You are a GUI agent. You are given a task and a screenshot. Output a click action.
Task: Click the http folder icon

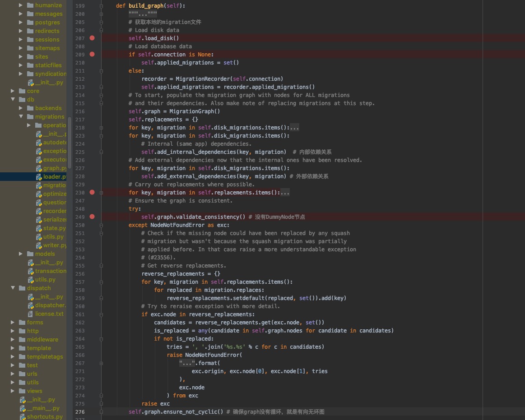(22, 331)
